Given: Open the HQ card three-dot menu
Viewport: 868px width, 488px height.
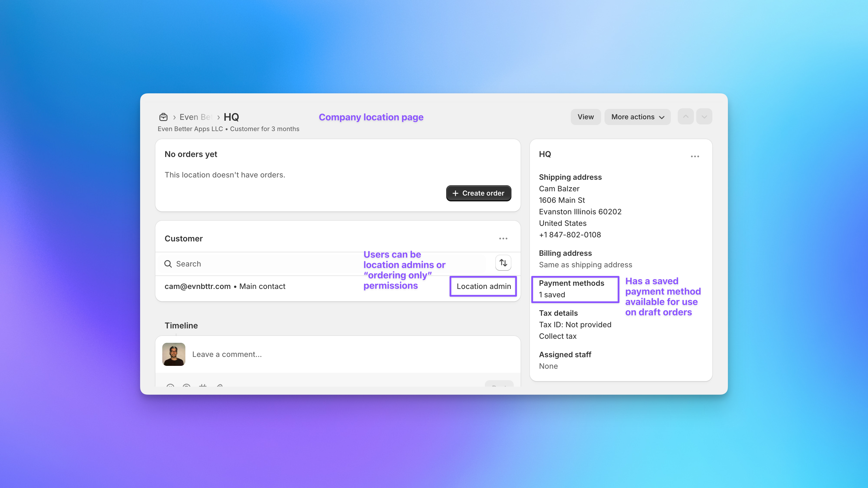Looking at the screenshot, I should click(696, 156).
